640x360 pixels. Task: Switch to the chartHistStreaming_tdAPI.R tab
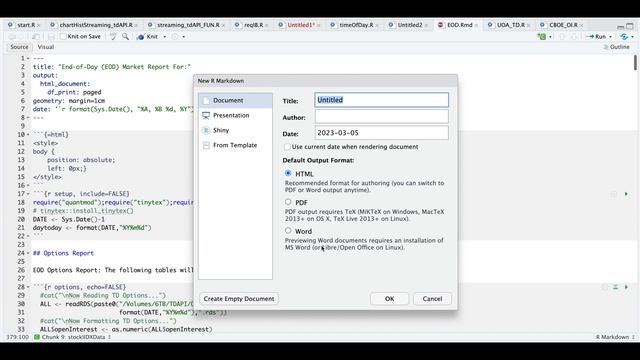pyautogui.click(x=96, y=25)
